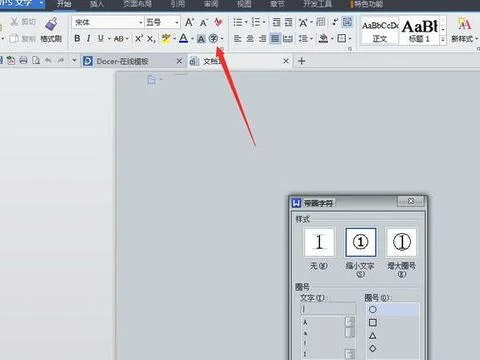480x360 pixels.
Task: Click the print preview icon
Action: pyautogui.click(x=36, y=61)
